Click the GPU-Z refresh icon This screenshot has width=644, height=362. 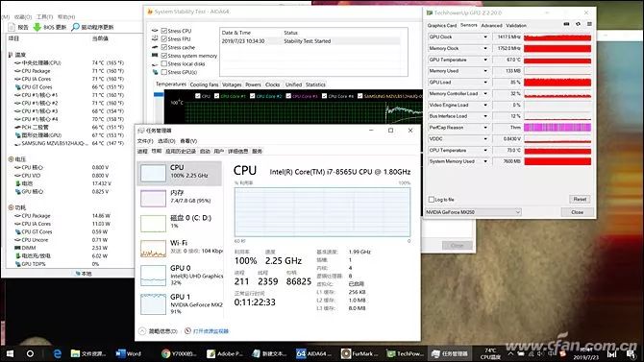click(578, 24)
